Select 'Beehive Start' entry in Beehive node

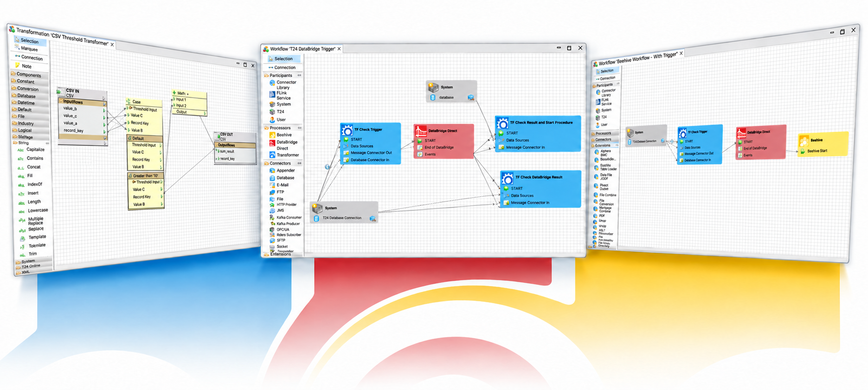(817, 151)
